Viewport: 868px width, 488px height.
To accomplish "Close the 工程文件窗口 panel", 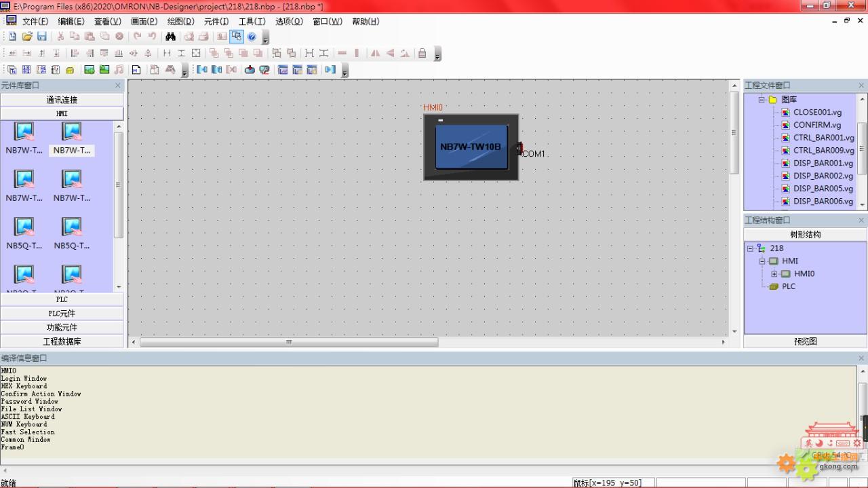I will pos(862,86).
